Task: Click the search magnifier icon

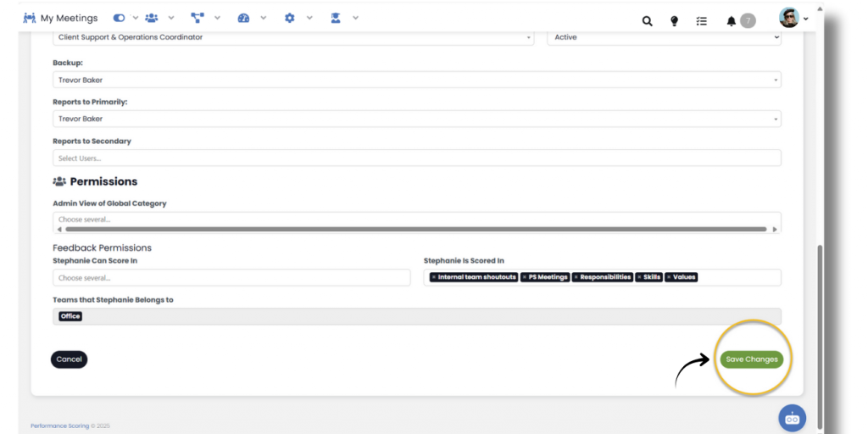Action: (647, 21)
